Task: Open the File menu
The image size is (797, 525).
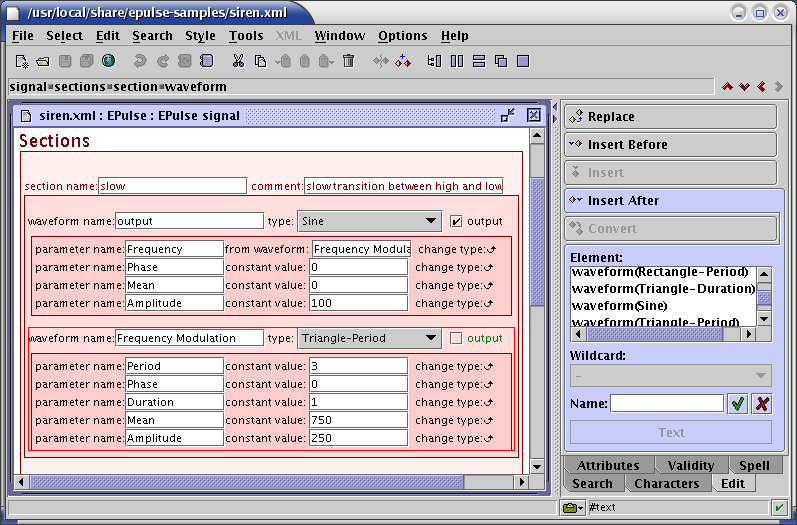Action: pos(23,36)
